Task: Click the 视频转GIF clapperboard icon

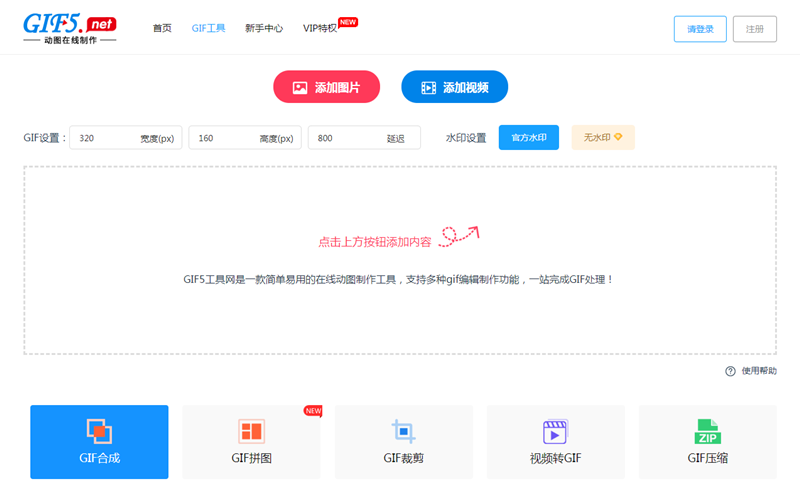Action: (555, 432)
